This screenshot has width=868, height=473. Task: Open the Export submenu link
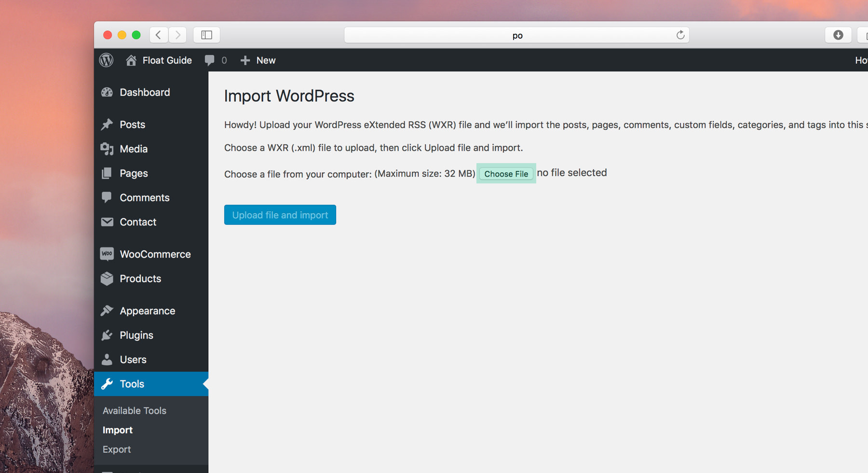[x=117, y=449]
